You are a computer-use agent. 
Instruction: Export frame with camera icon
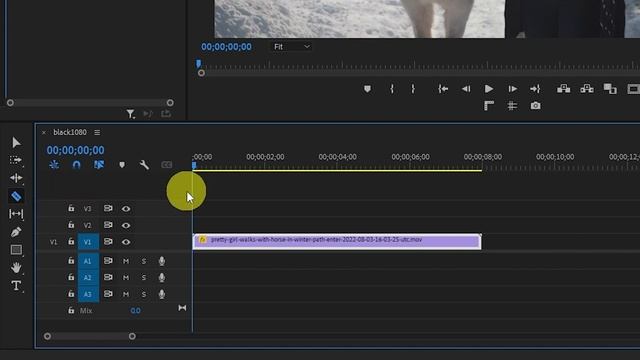(535, 106)
